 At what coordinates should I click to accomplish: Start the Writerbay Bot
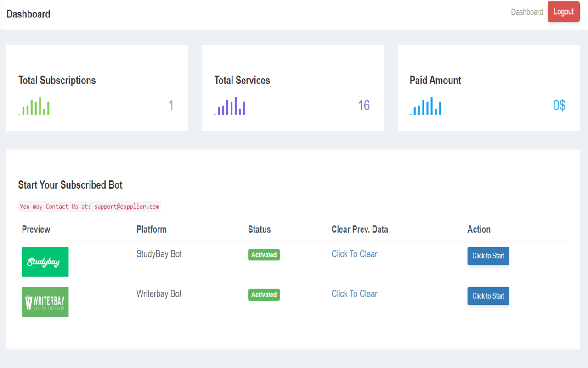click(x=488, y=296)
